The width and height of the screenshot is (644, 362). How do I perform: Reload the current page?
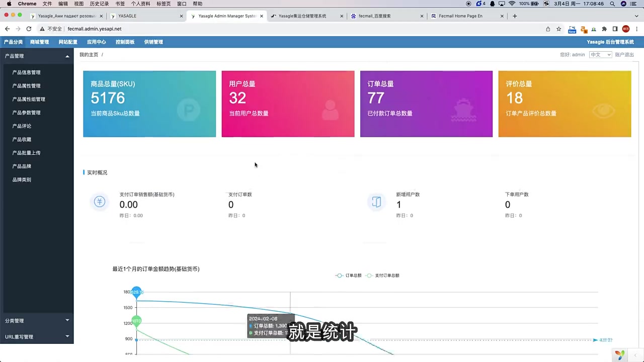tap(29, 29)
